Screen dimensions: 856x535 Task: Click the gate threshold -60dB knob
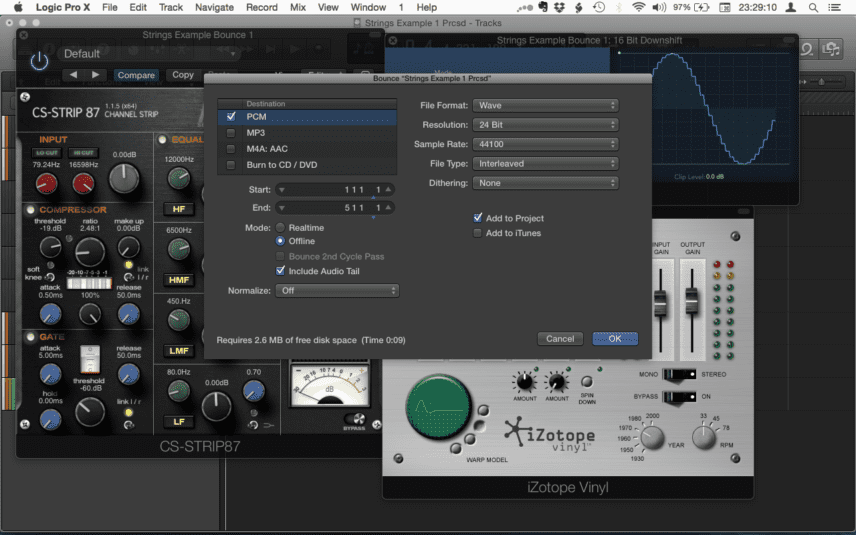[90, 412]
